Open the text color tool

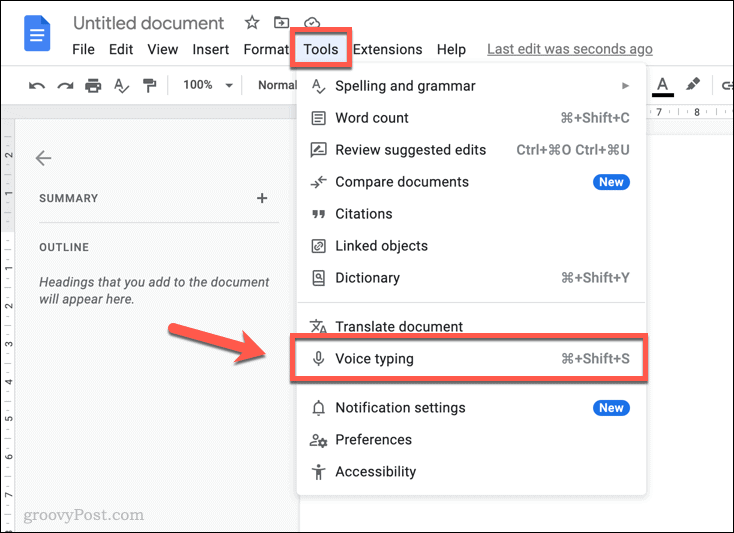coord(662,87)
